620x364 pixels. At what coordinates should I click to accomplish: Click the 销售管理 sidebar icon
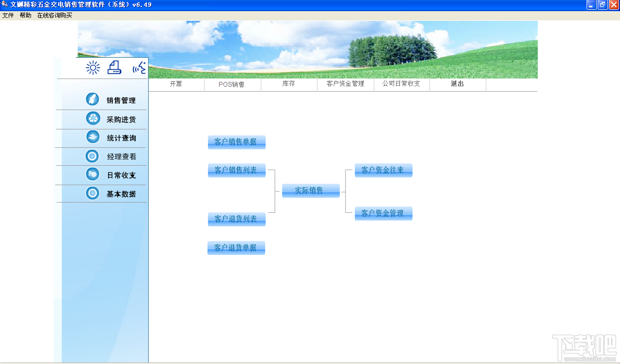[93, 99]
